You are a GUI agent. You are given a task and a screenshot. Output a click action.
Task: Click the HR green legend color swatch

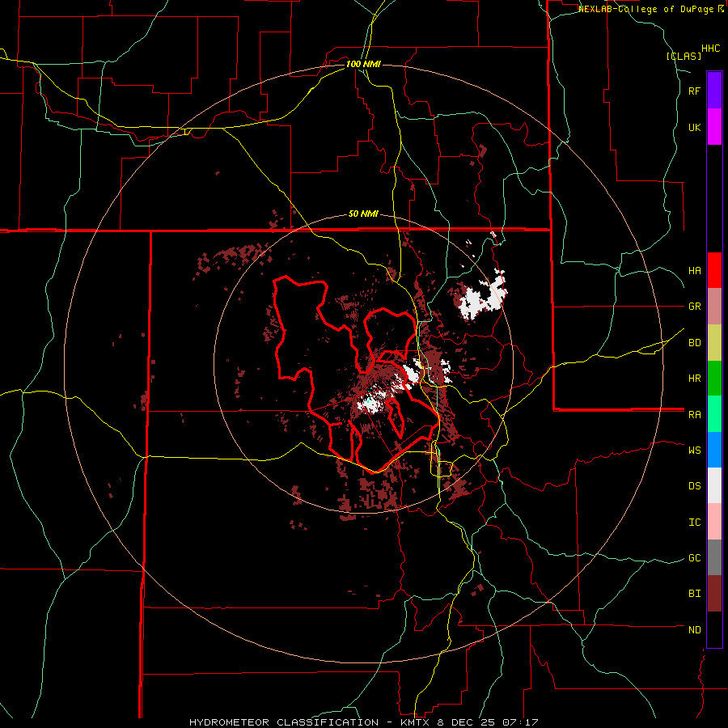[714, 378]
